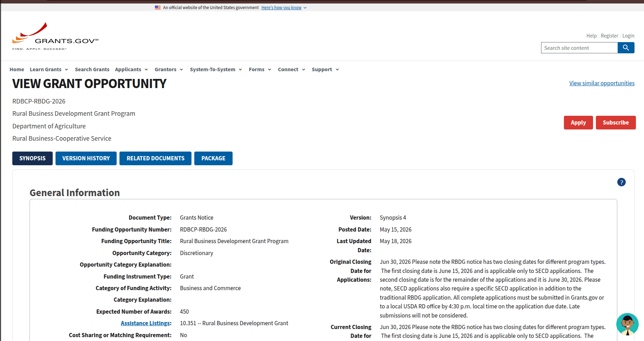The height and width of the screenshot is (341, 644).
Task: Expand the 'Here's how you know' banner
Action: (x=284, y=8)
